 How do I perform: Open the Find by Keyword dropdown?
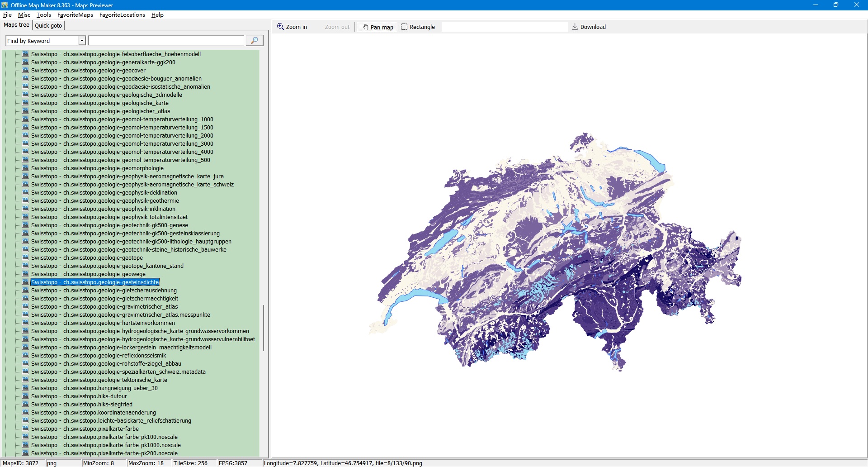(82, 41)
